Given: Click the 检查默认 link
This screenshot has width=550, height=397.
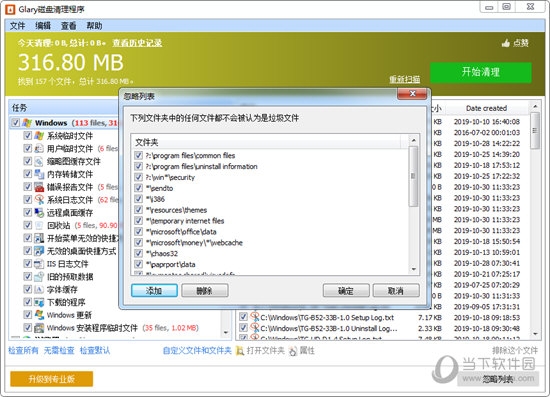Looking at the screenshot, I should 95,350.
